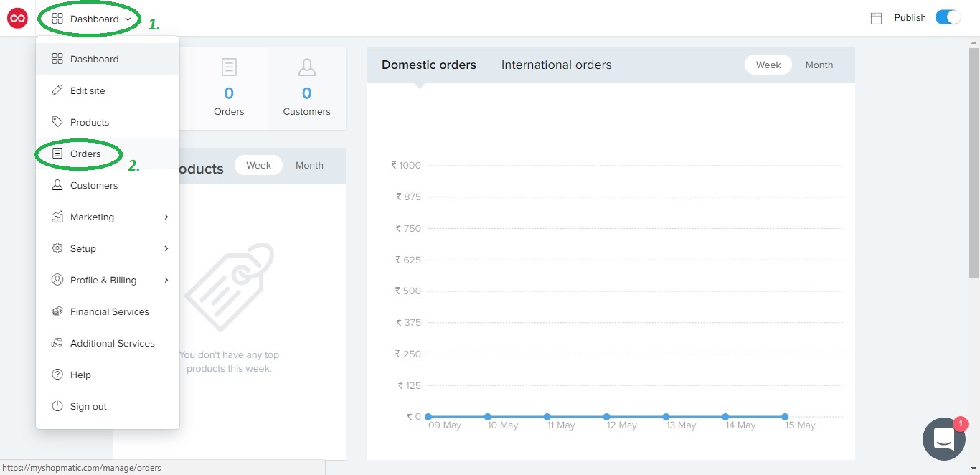Viewport: 980px width, 475px height.
Task: Open Financial Services menu entry
Action: [x=108, y=311]
